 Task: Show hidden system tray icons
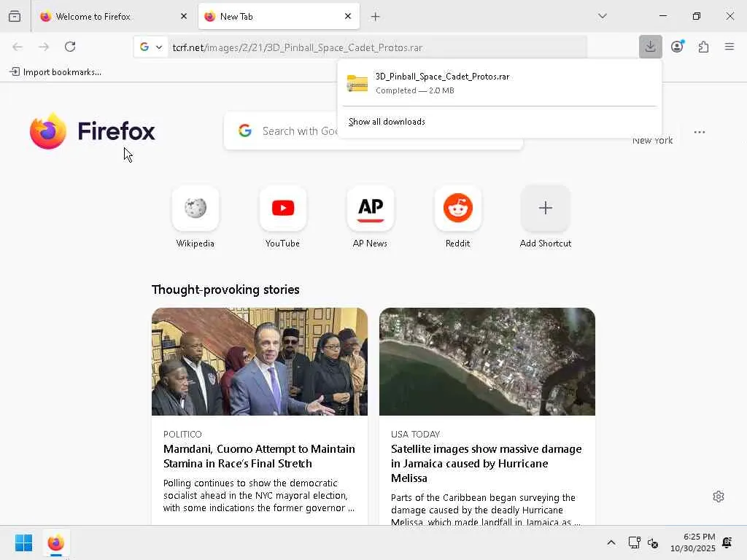click(x=611, y=542)
